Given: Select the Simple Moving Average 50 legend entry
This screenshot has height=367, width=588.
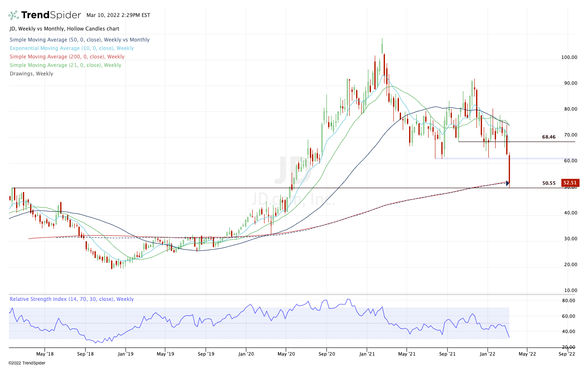Looking at the screenshot, I should point(79,40).
